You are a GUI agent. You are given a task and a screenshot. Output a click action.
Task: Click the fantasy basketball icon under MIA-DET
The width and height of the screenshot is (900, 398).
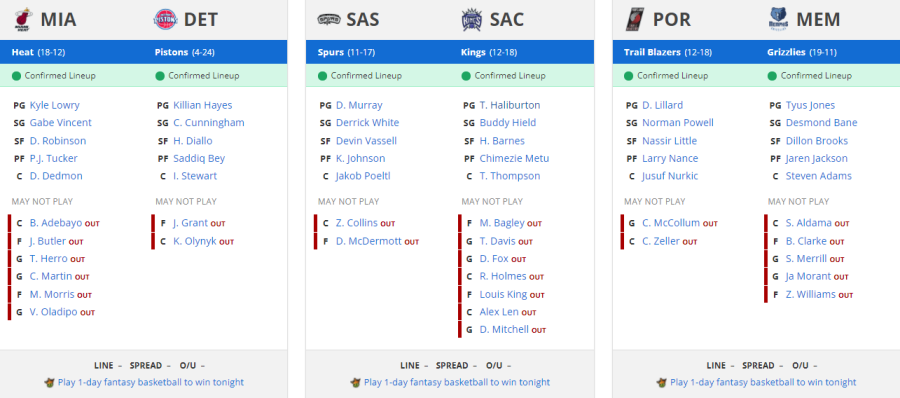coord(49,382)
